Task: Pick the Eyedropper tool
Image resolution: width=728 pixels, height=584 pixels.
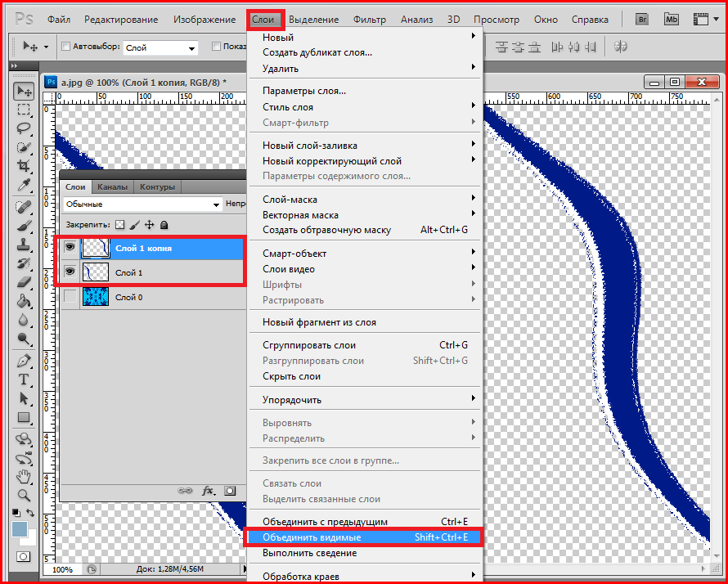Action: (24, 186)
